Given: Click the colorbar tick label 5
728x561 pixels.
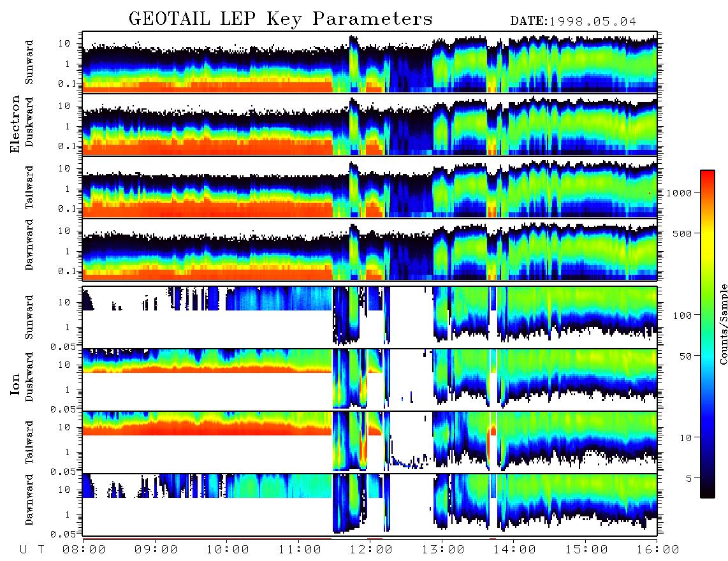Looking at the screenshot, I should pyautogui.click(x=689, y=479).
